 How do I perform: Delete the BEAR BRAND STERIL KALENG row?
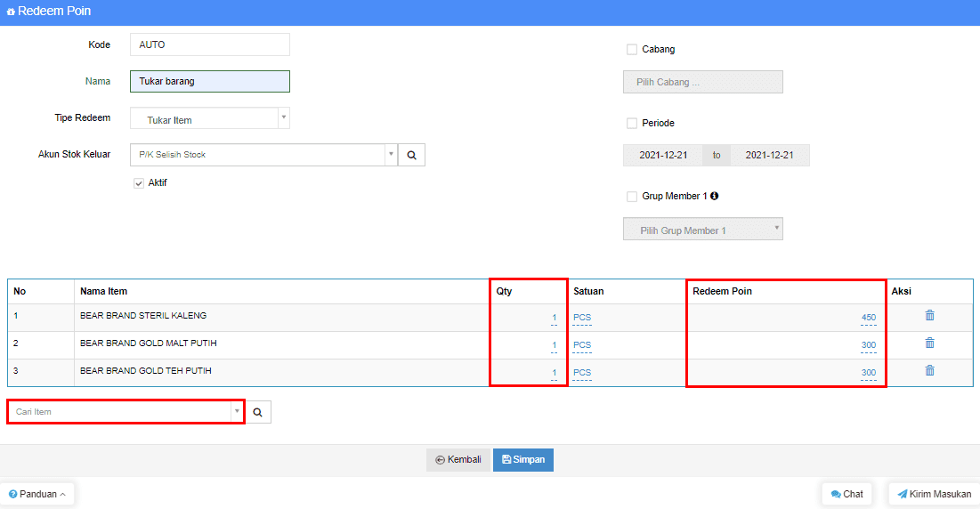coord(929,315)
